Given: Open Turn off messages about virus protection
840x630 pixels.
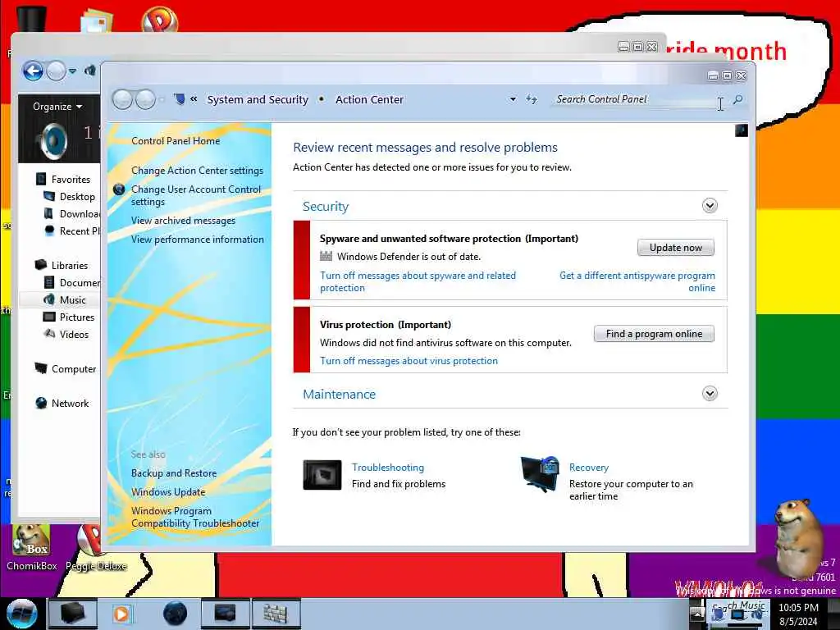Looking at the screenshot, I should (x=409, y=361).
